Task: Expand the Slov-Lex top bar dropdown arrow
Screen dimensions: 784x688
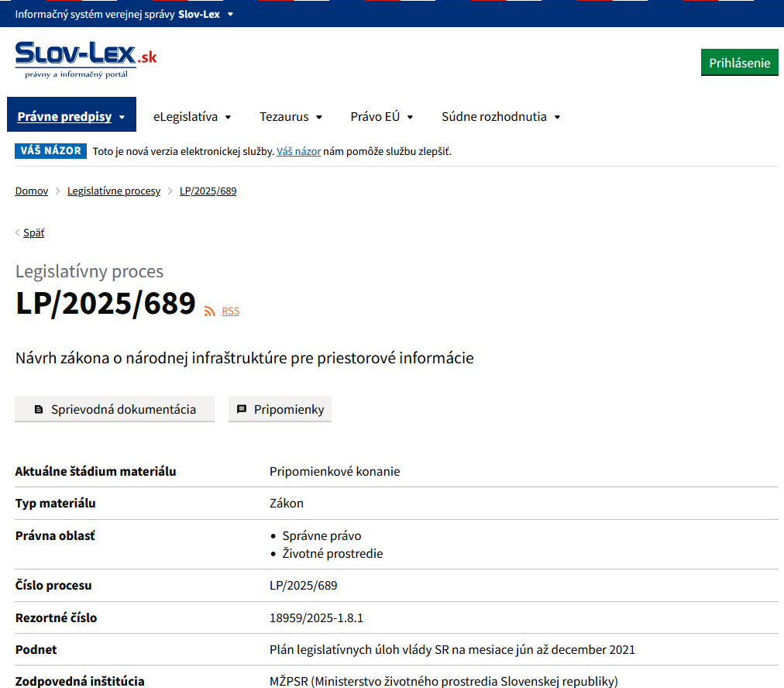Action: [x=230, y=14]
